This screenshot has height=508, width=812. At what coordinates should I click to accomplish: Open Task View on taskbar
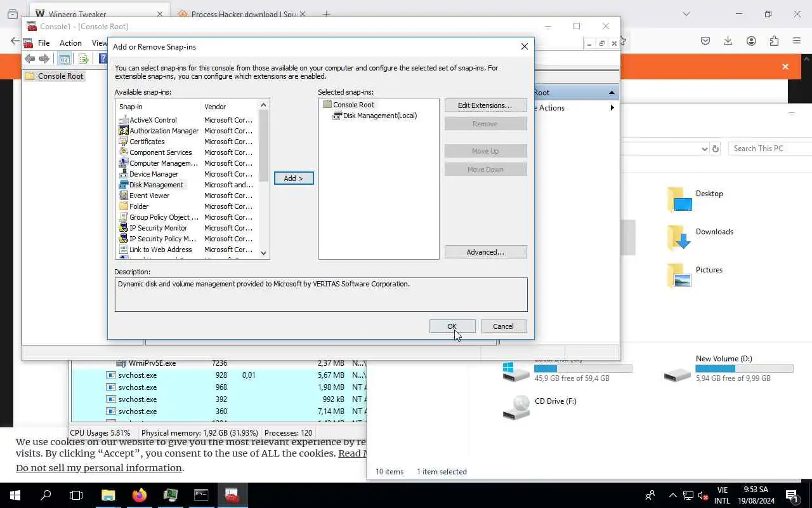tap(76, 495)
